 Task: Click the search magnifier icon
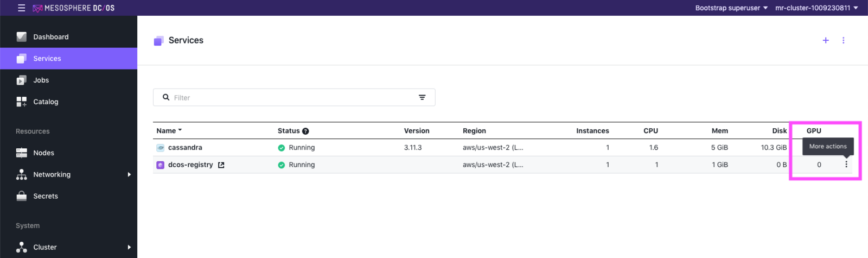[x=166, y=97]
